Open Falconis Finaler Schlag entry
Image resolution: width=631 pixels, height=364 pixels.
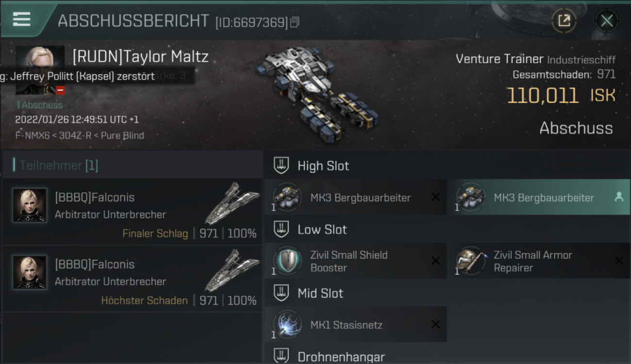pyautogui.click(x=132, y=212)
